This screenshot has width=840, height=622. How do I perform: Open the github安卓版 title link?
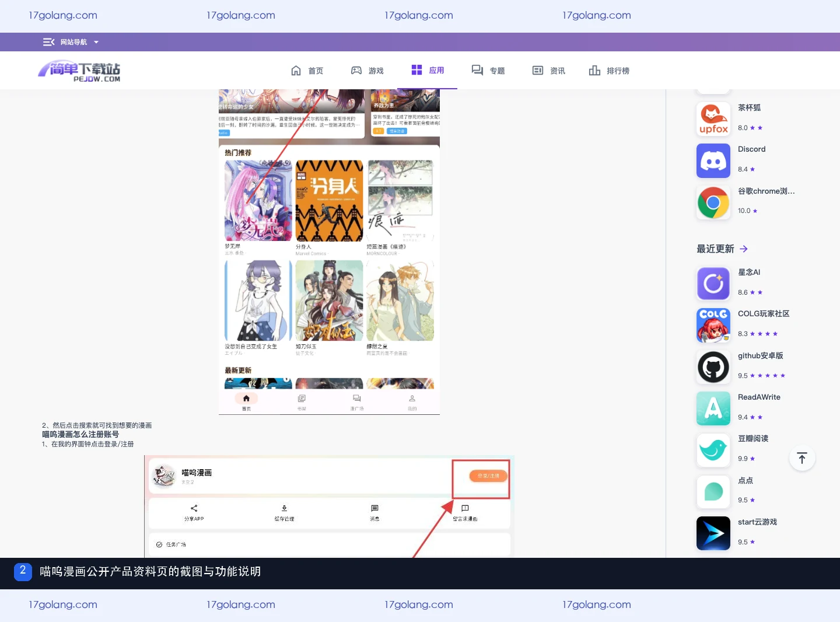tap(760, 356)
